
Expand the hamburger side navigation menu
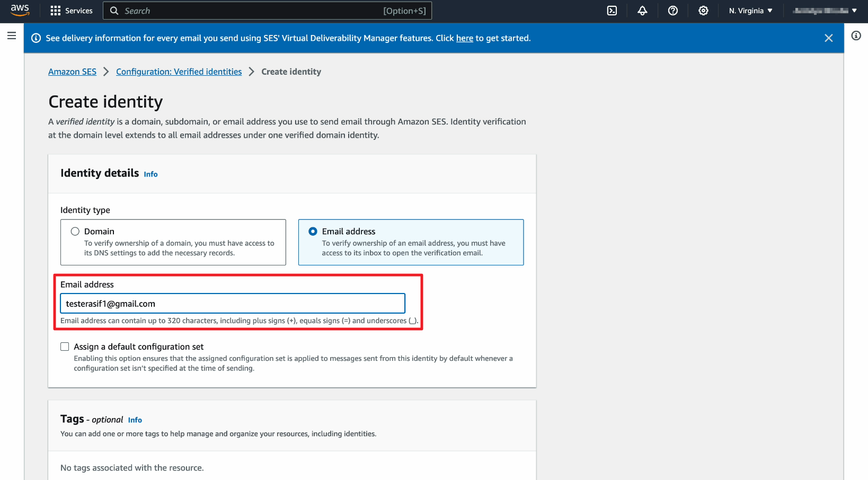tap(12, 35)
